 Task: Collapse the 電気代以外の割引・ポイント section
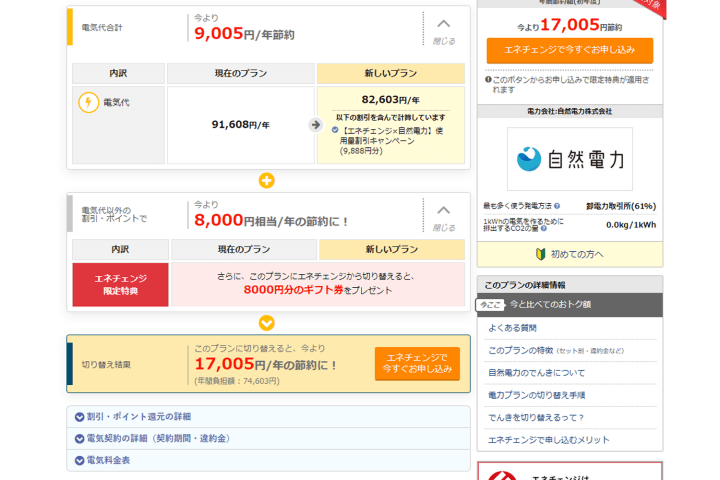point(444,217)
